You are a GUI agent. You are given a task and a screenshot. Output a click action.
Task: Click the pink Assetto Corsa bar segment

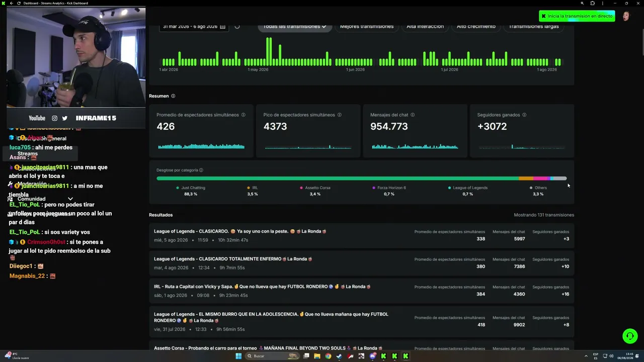[540, 178]
